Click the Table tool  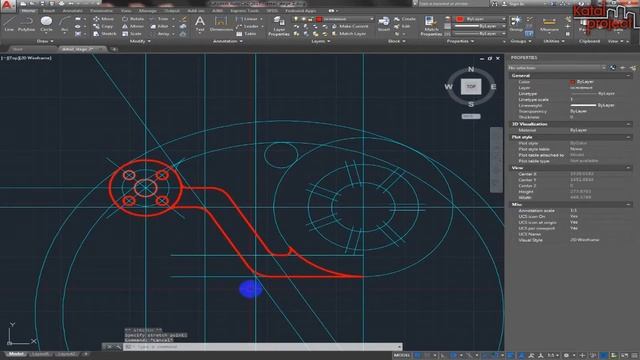[246, 33]
